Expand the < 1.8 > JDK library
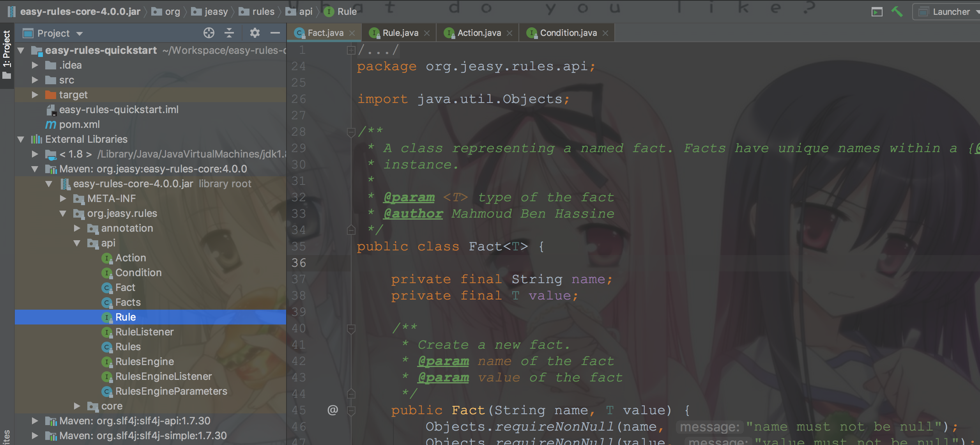980x445 pixels. (35, 154)
